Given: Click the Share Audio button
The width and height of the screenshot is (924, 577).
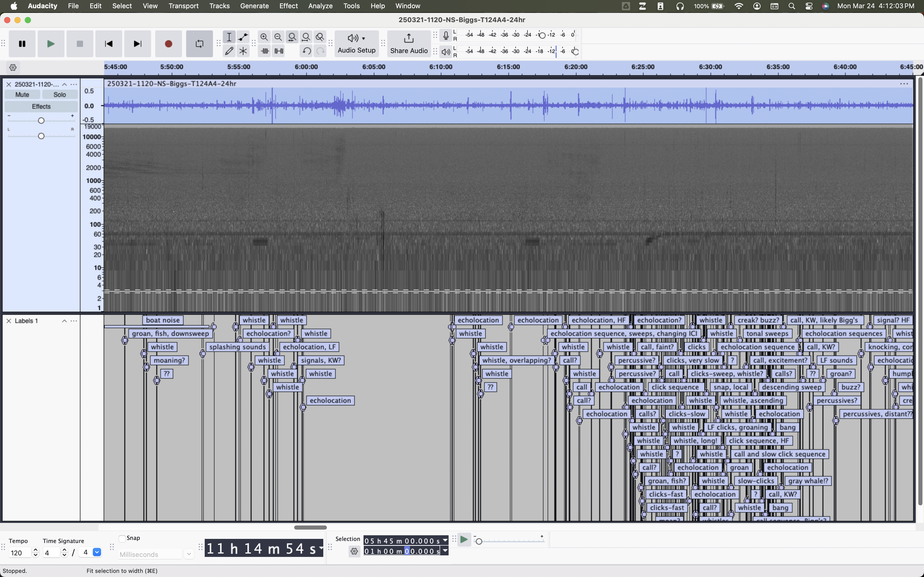Looking at the screenshot, I should pyautogui.click(x=409, y=44).
